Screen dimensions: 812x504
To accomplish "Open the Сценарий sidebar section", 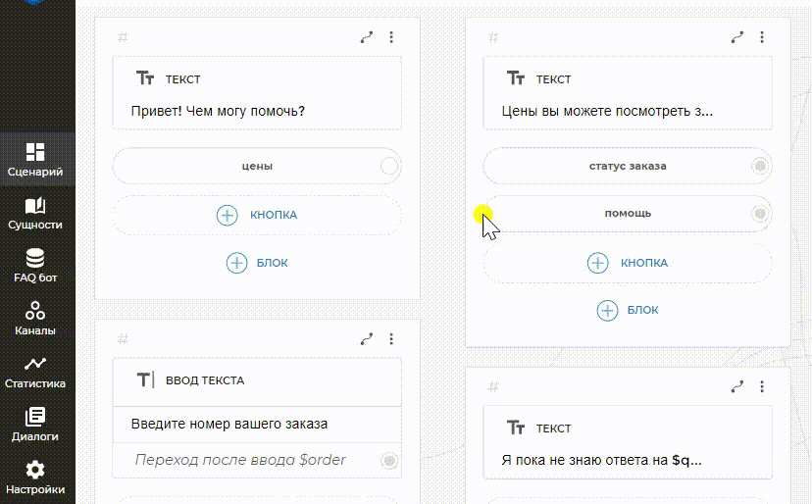I will [x=35, y=160].
